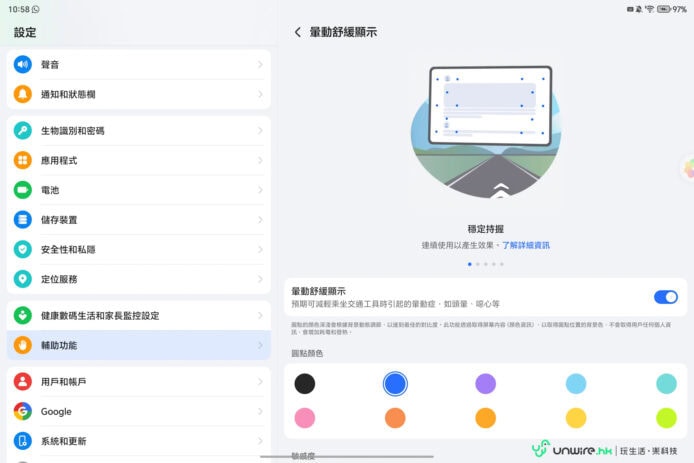Open the 了解詳細資訊 link
694x463 pixels.
(x=525, y=245)
